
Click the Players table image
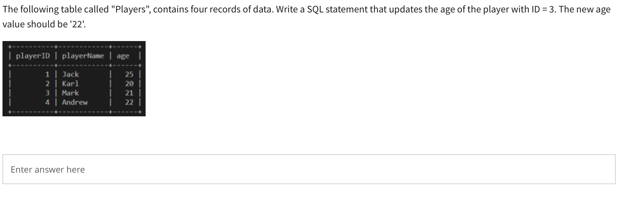74,79
